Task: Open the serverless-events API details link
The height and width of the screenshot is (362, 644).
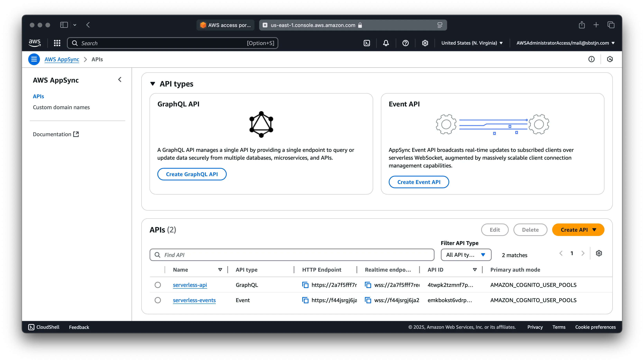Action: click(x=194, y=300)
